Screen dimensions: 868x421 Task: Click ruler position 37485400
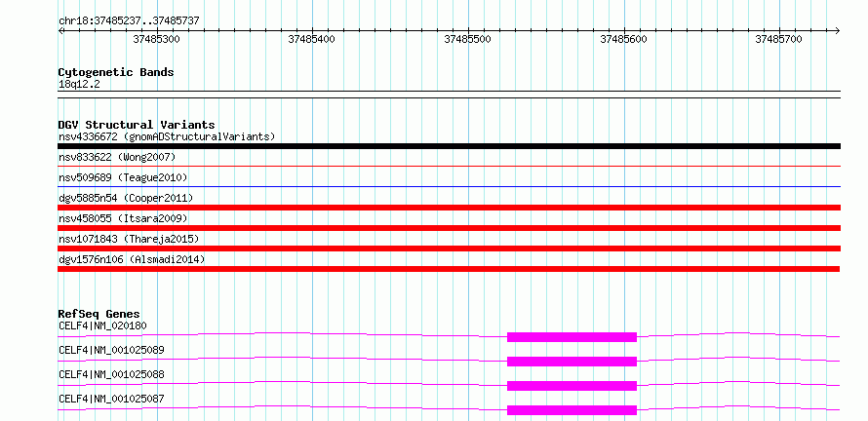point(312,39)
